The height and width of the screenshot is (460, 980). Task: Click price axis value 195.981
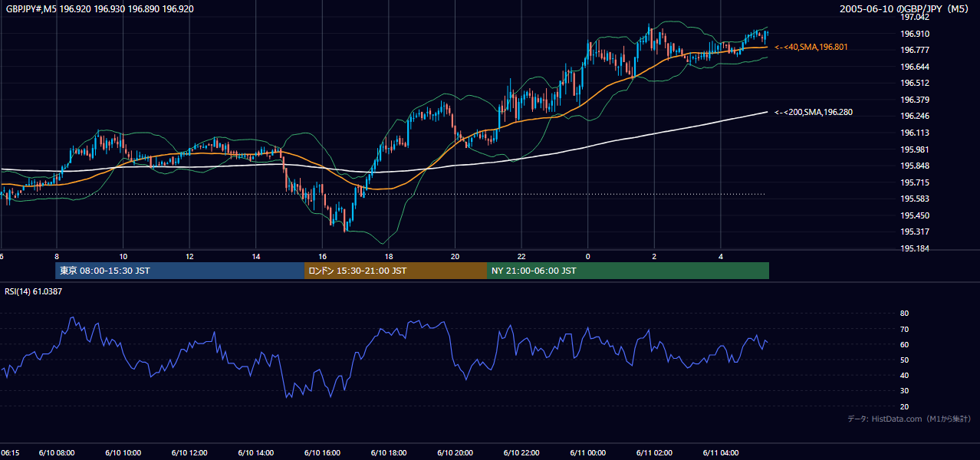pyautogui.click(x=915, y=149)
